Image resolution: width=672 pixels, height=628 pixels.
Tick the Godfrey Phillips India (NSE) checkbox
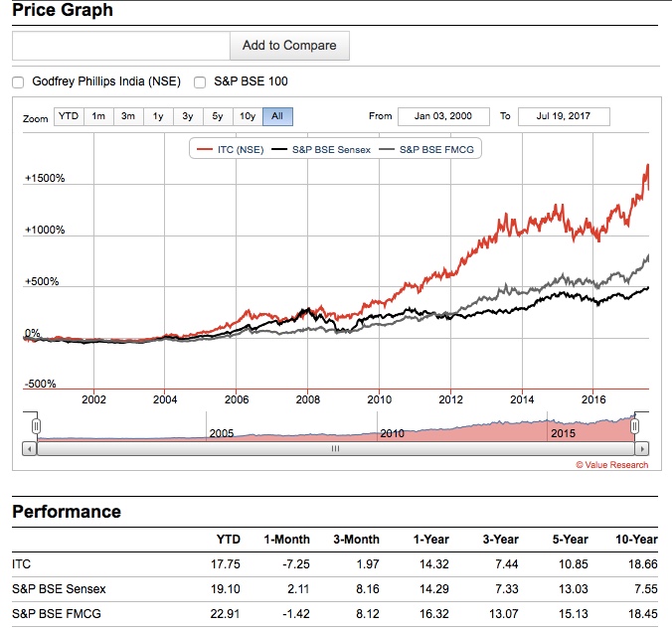(x=18, y=82)
